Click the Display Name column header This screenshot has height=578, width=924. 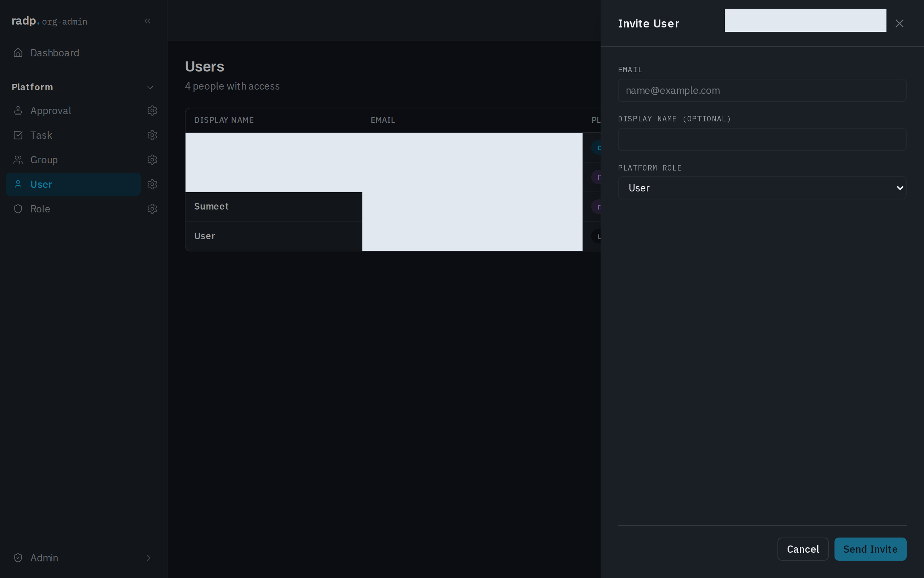[x=224, y=120]
